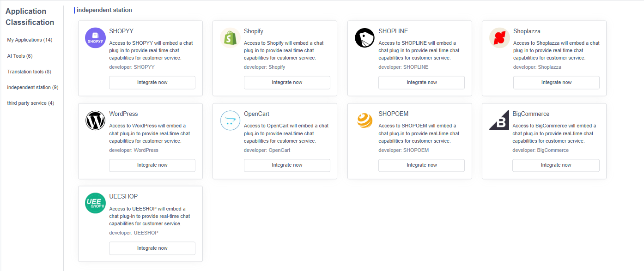Click the OpenCart cart icon

[x=230, y=120]
